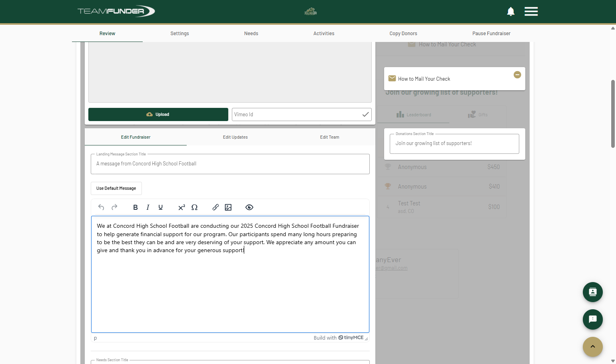
Task: Open the tinyMCE branding link
Action: click(351, 338)
